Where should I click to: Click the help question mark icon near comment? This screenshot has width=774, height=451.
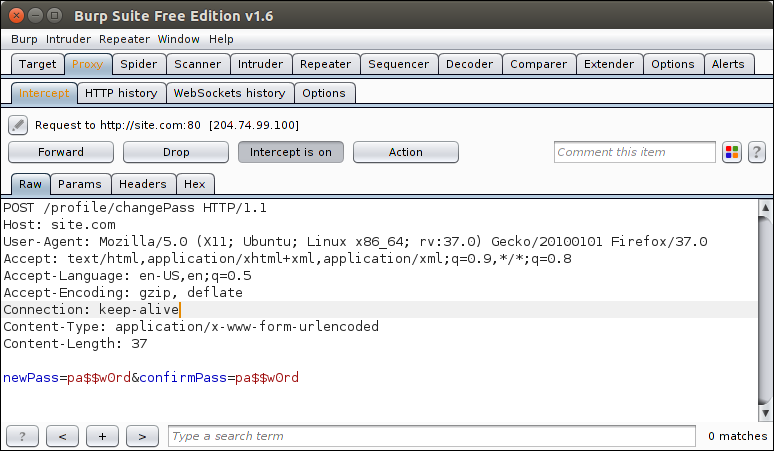(x=757, y=152)
